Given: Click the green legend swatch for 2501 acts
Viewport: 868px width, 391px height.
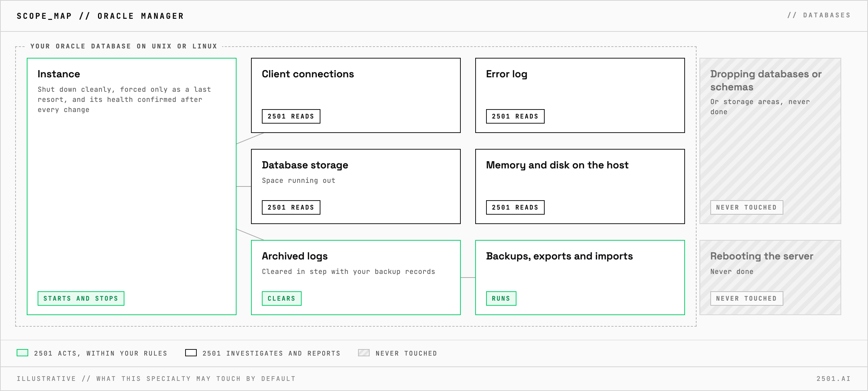Looking at the screenshot, I should 22,353.
